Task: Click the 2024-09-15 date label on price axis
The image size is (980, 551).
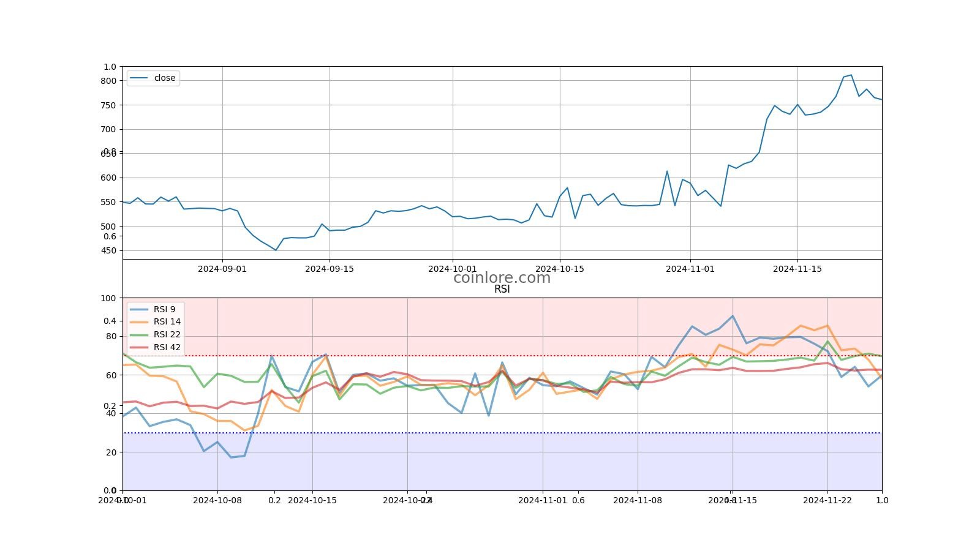Action: tap(330, 269)
